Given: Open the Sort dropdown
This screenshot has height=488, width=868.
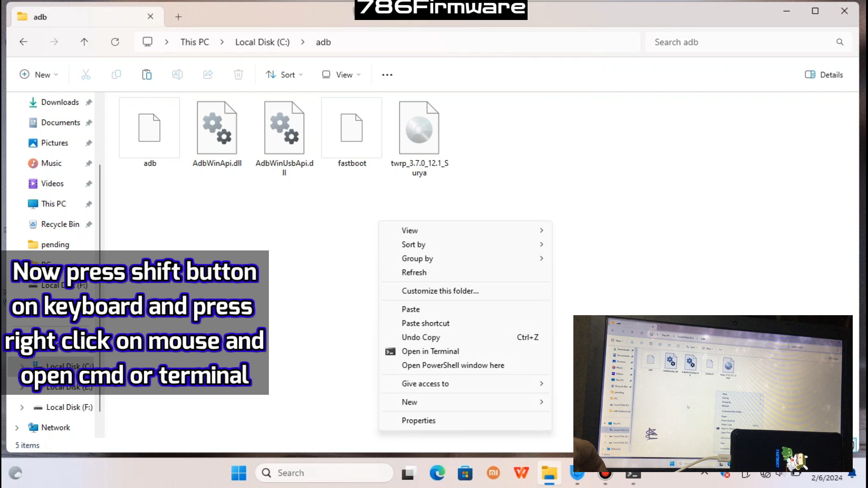Looking at the screenshot, I should 284,75.
